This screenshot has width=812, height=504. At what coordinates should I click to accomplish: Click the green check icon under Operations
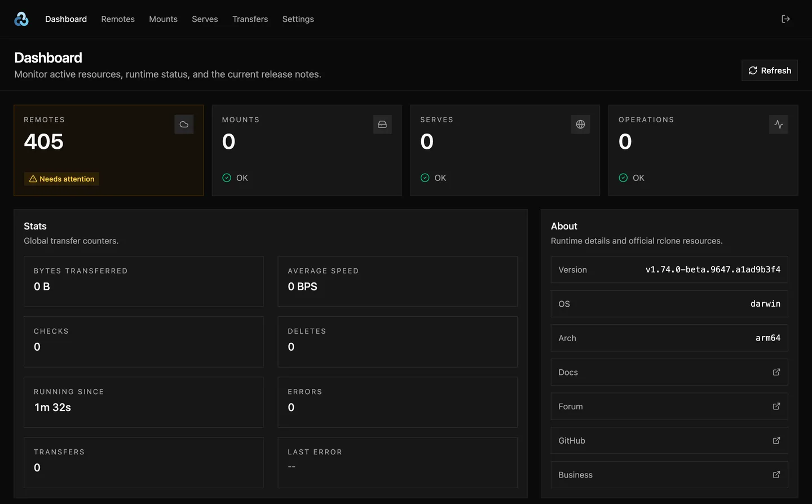point(623,178)
